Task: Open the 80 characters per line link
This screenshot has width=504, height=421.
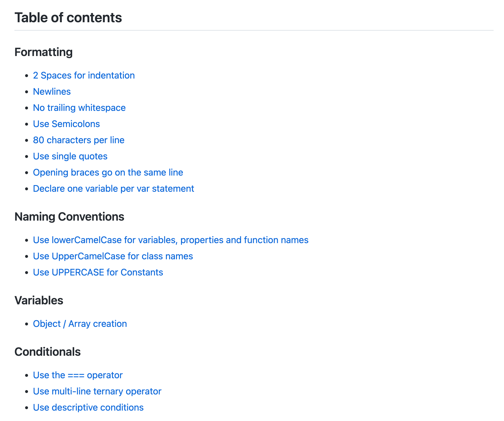Action: click(79, 140)
